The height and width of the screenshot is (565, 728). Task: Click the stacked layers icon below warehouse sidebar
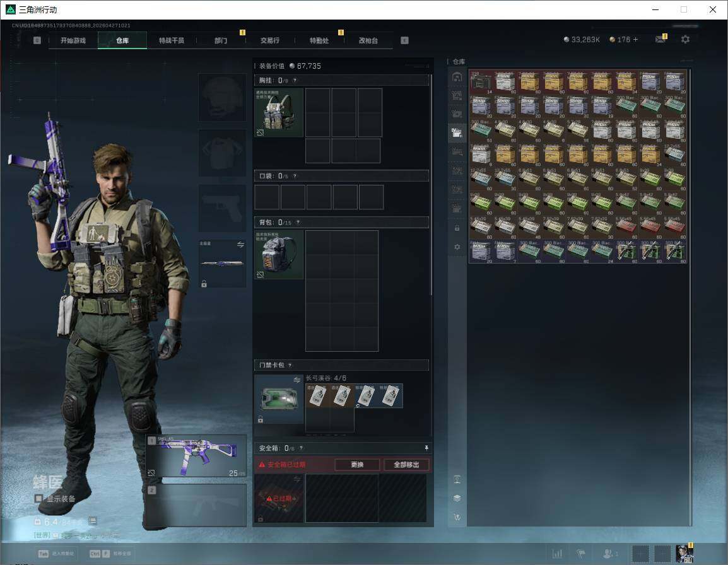457,498
